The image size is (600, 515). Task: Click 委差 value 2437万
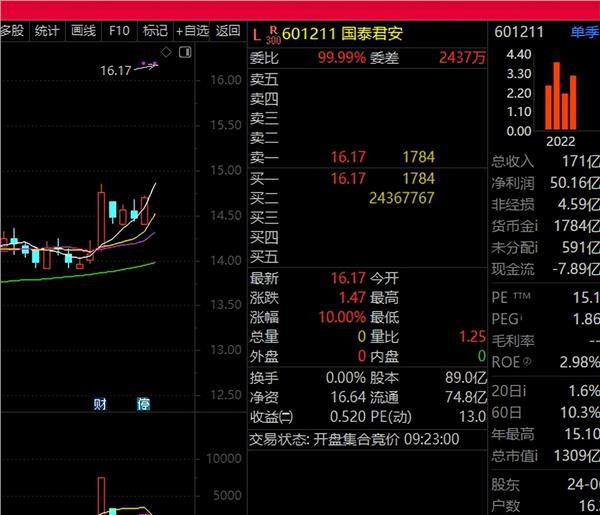point(462,58)
